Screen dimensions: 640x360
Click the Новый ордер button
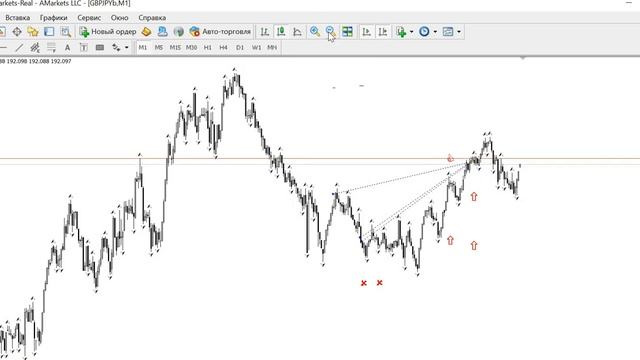click(108, 31)
